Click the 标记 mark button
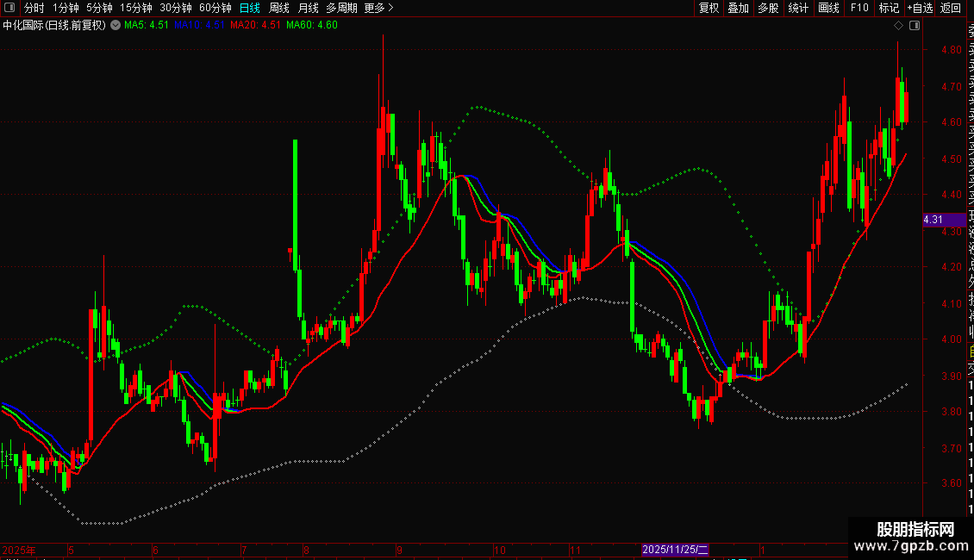The height and width of the screenshot is (560, 974). [x=889, y=8]
